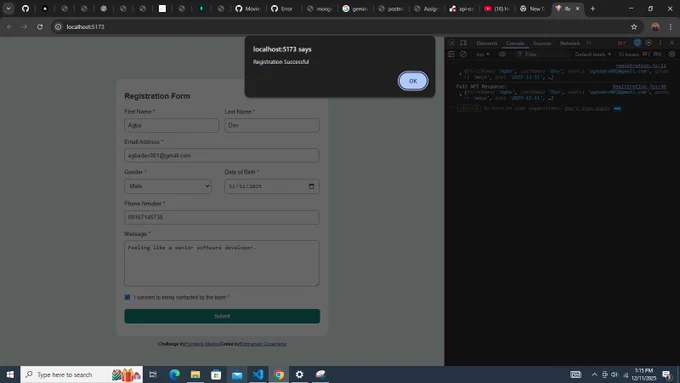Switch to the GitHub 'Error' tab

coord(283,8)
